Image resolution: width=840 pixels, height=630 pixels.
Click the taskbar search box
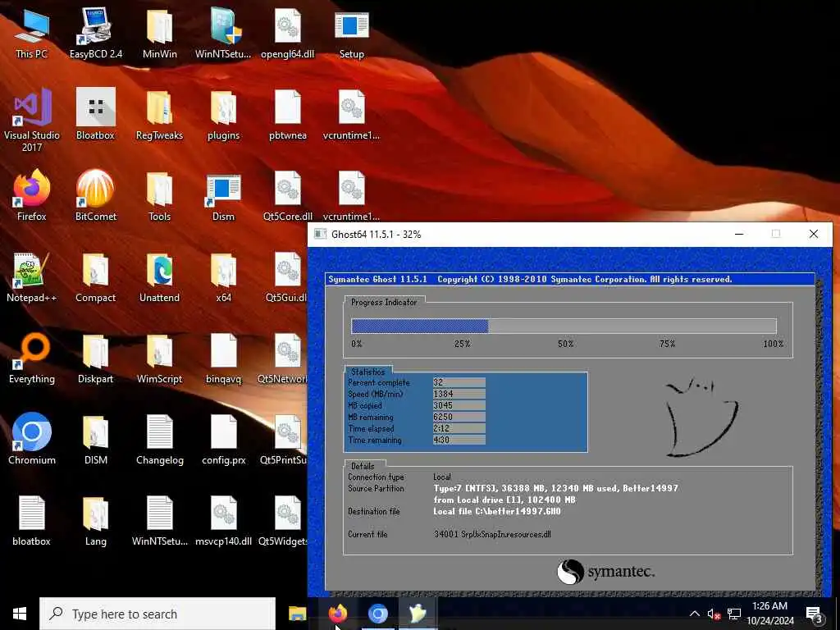(x=157, y=614)
